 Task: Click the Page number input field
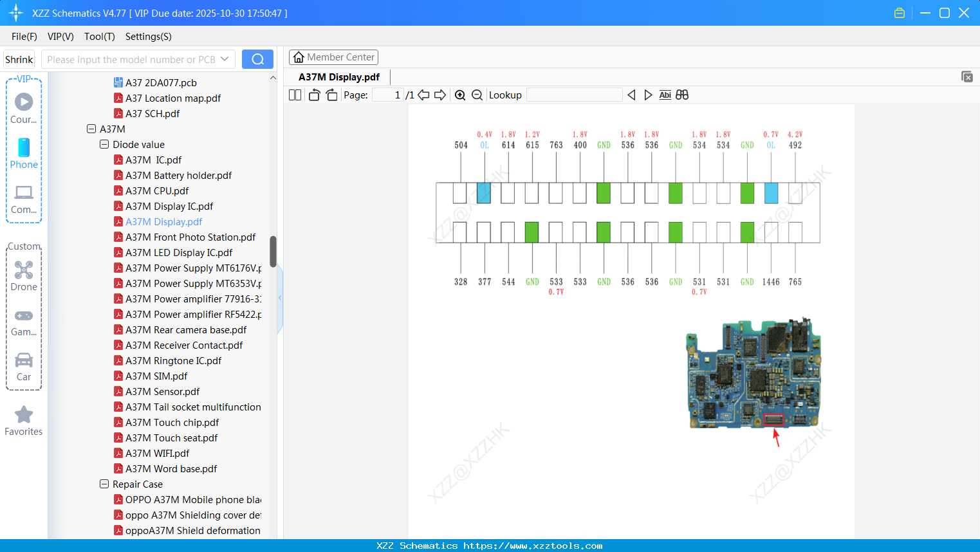tap(388, 95)
